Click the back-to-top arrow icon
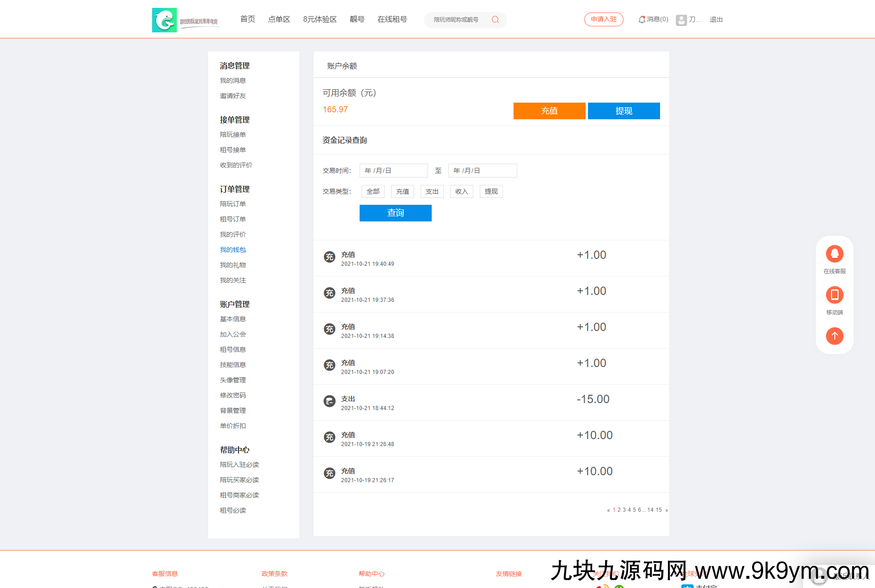Viewport: 875px width, 588px height. coord(834,336)
